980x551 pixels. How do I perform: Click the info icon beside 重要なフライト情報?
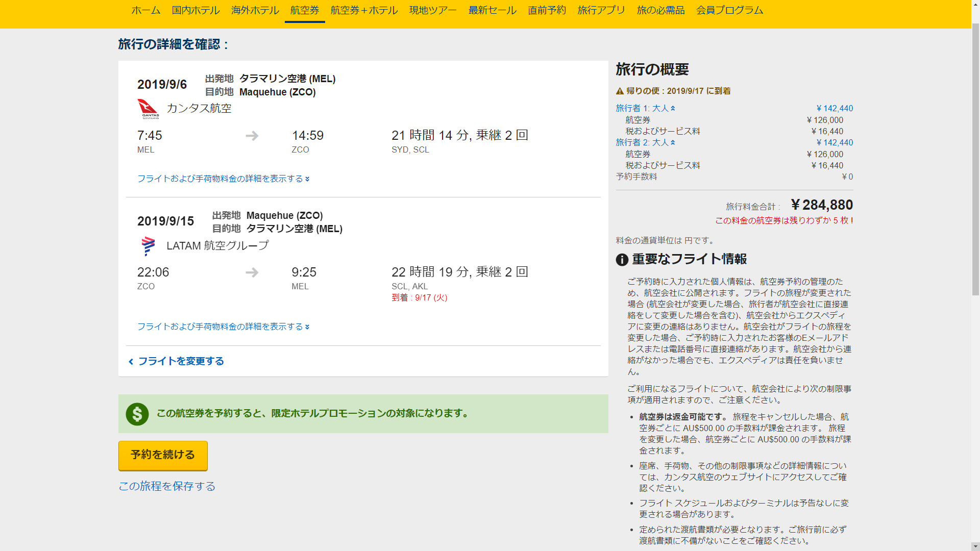click(x=622, y=260)
